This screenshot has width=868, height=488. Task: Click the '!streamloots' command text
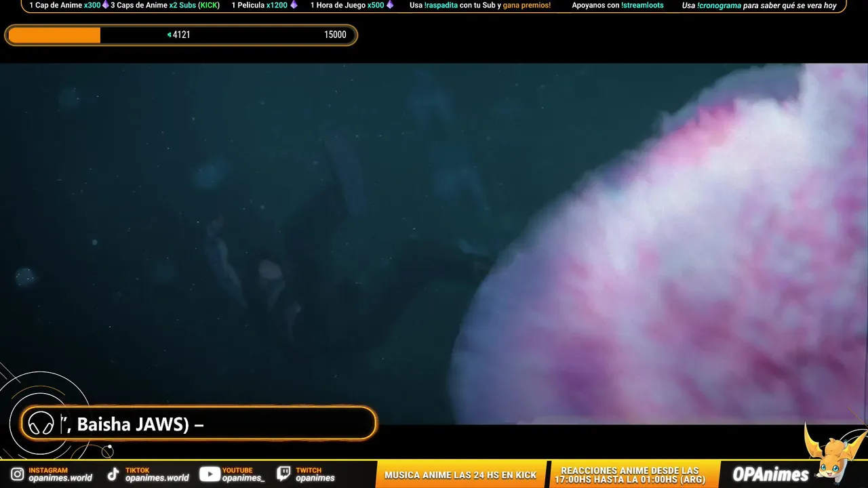642,5
